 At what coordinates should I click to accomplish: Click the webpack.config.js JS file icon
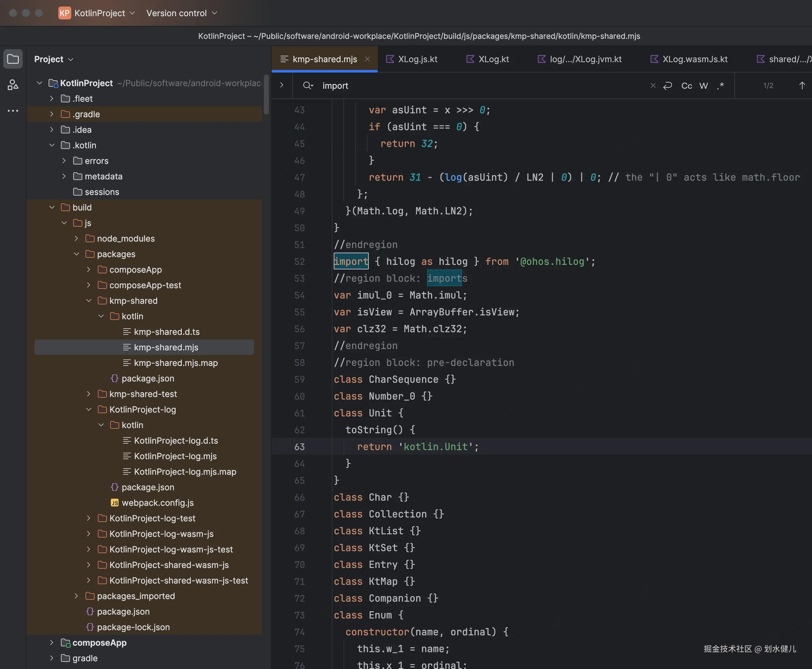(114, 503)
